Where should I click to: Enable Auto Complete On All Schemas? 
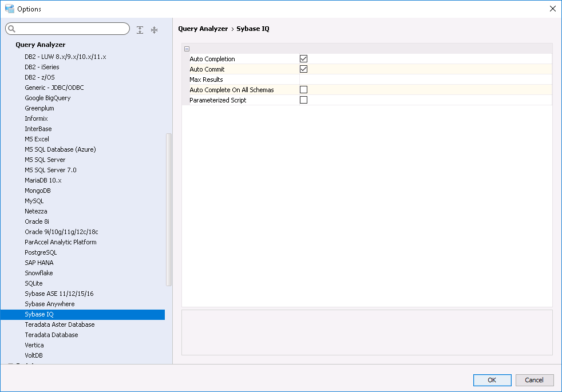(x=304, y=90)
